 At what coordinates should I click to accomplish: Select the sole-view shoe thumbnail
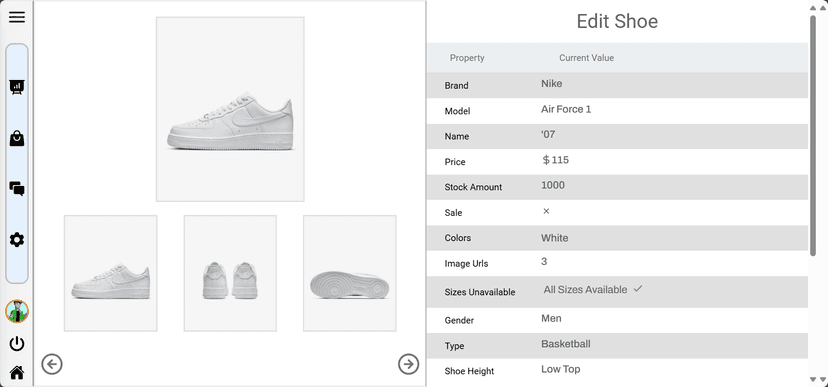tap(350, 273)
